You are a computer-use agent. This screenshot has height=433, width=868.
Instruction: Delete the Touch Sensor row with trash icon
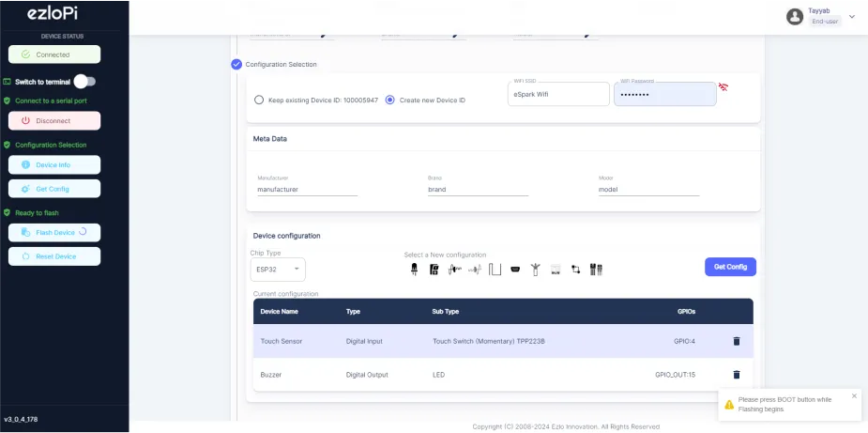(x=737, y=342)
